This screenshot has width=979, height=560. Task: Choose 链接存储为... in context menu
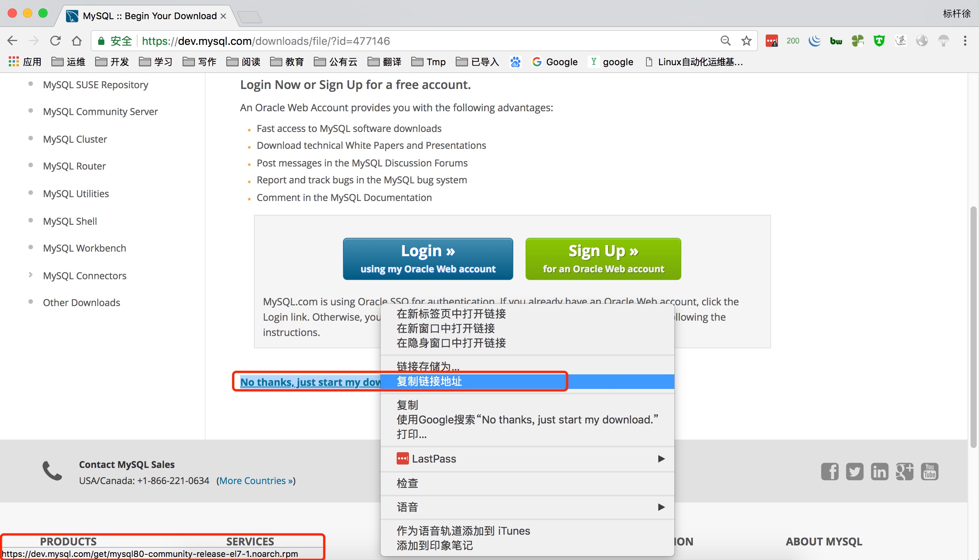tap(527, 366)
